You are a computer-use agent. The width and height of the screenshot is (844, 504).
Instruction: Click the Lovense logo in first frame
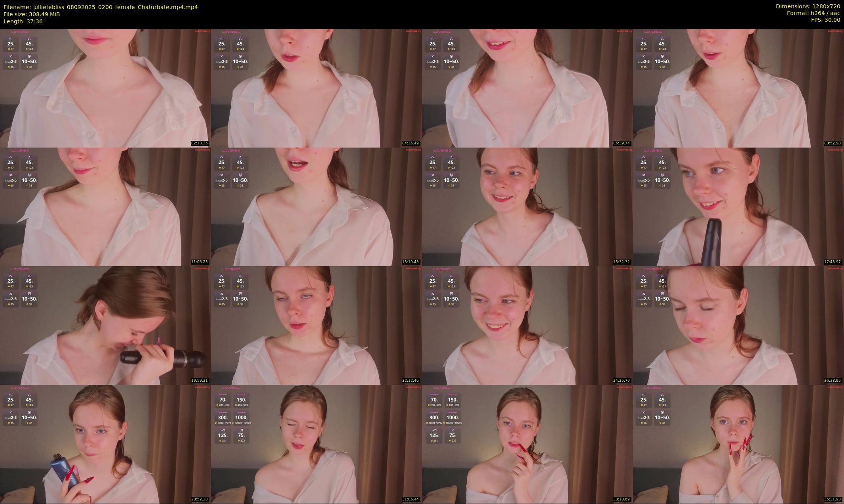(x=20, y=32)
